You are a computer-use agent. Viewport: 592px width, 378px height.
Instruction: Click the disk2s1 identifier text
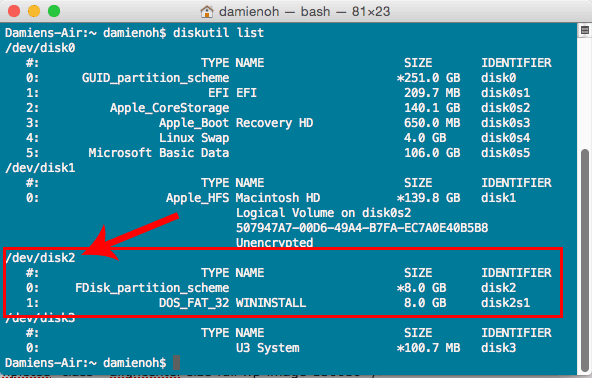[x=505, y=303]
